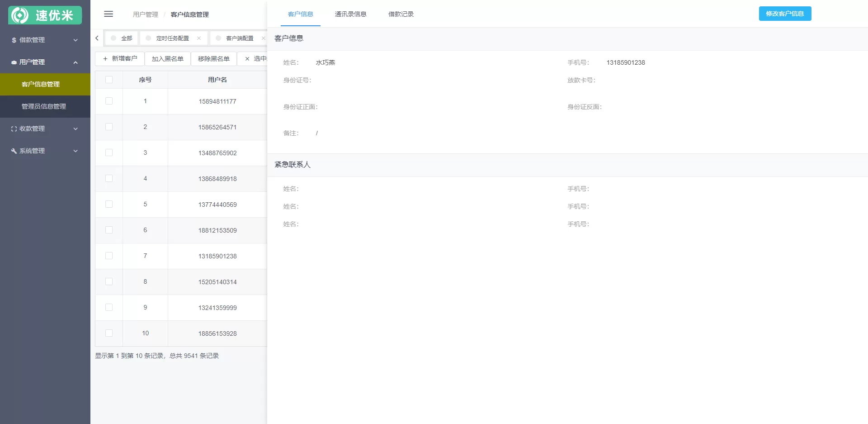This screenshot has height=424, width=868.
Task: Click the wrench icon beside 系统管理
Action: click(13, 151)
